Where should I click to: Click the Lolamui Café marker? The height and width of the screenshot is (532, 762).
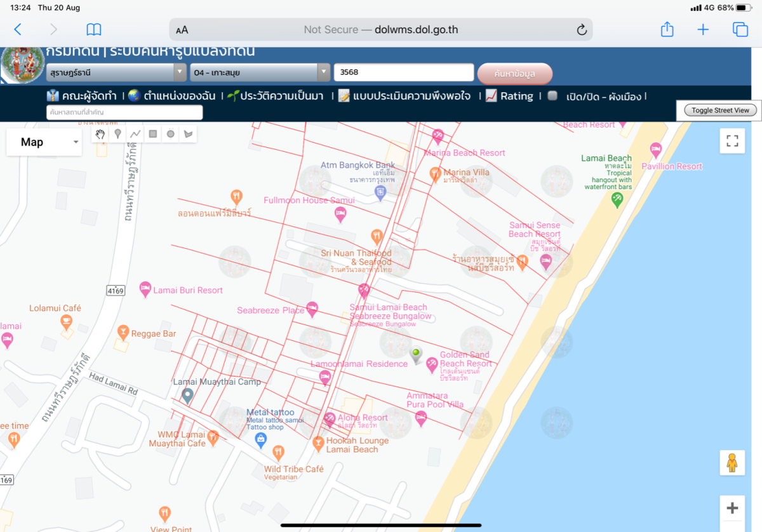[x=67, y=323]
